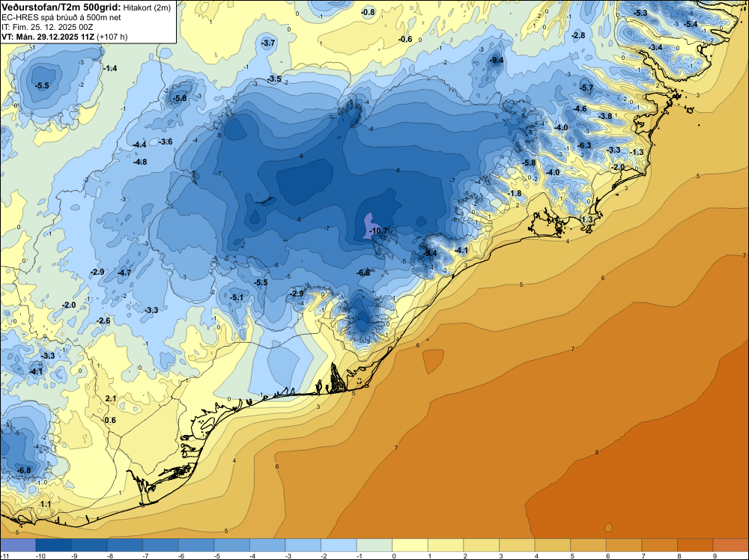Click the -1.4 temperature label
This screenshot has width=749, height=560.
pos(110,68)
